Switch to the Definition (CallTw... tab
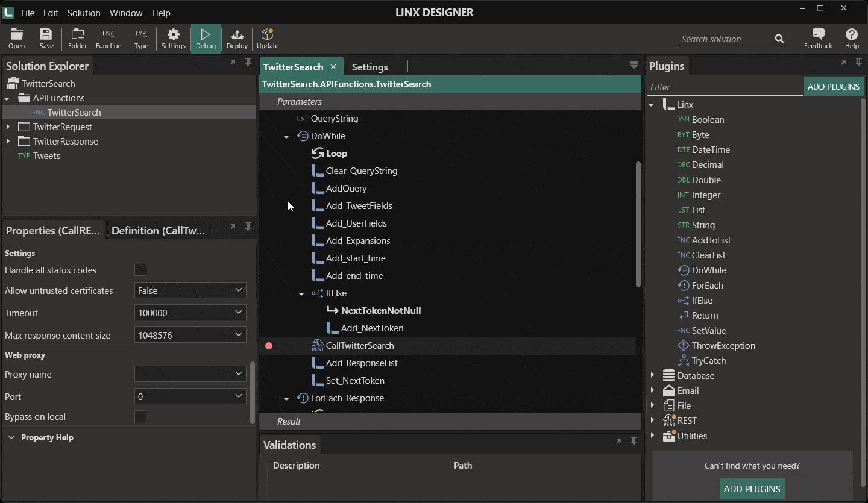 158,230
